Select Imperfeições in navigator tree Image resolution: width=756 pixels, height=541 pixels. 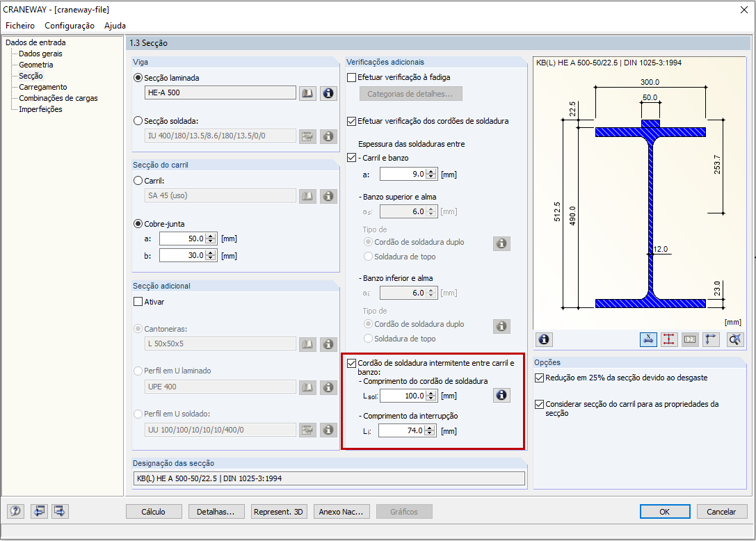(40, 109)
